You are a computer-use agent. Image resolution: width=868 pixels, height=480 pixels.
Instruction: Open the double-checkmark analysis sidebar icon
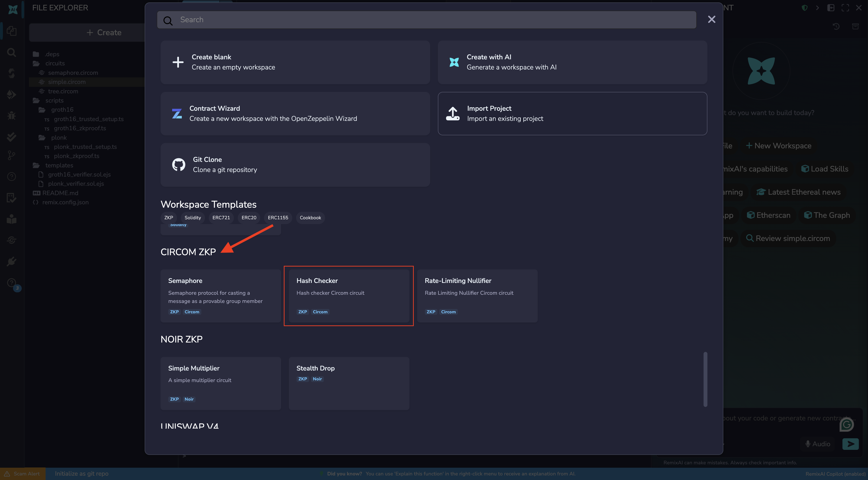click(12, 137)
